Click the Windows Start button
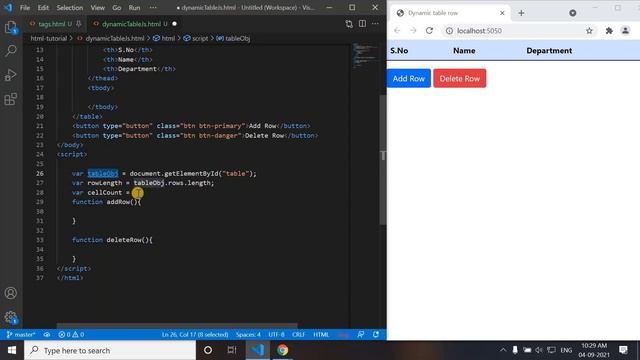Viewport: 640px width, 360px height. tap(12, 350)
